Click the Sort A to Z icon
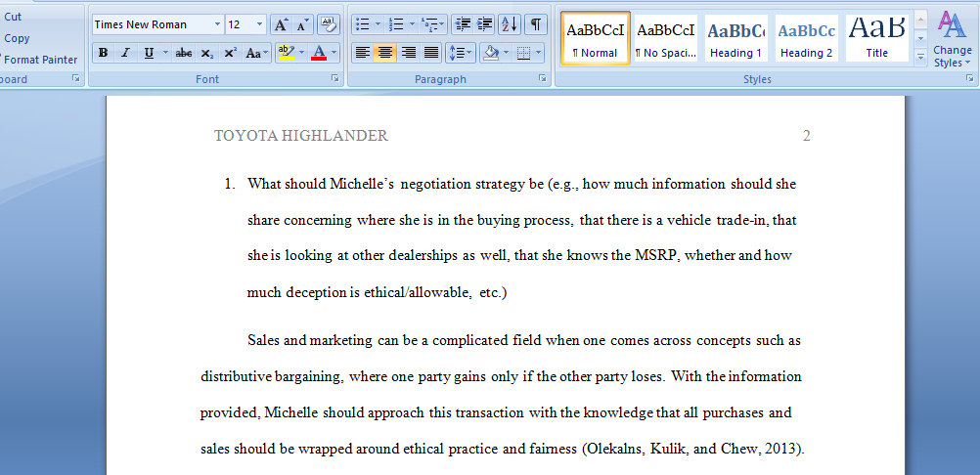980x475 pixels. point(510,25)
